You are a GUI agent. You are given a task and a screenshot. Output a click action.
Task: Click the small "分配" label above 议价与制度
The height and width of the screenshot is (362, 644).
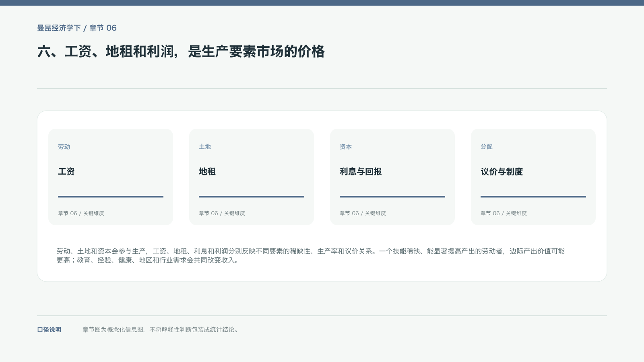pyautogui.click(x=487, y=147)
